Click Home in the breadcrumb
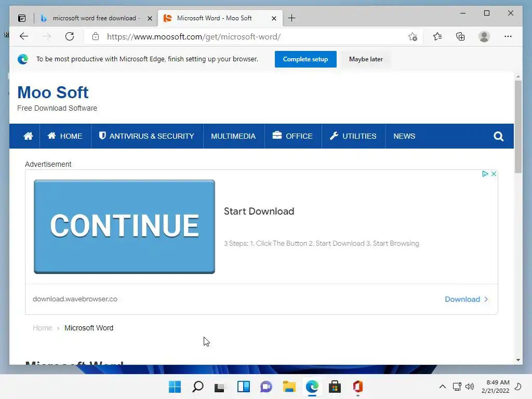The height and width of the screenshot is (399, 532). (x=43, y=328)
